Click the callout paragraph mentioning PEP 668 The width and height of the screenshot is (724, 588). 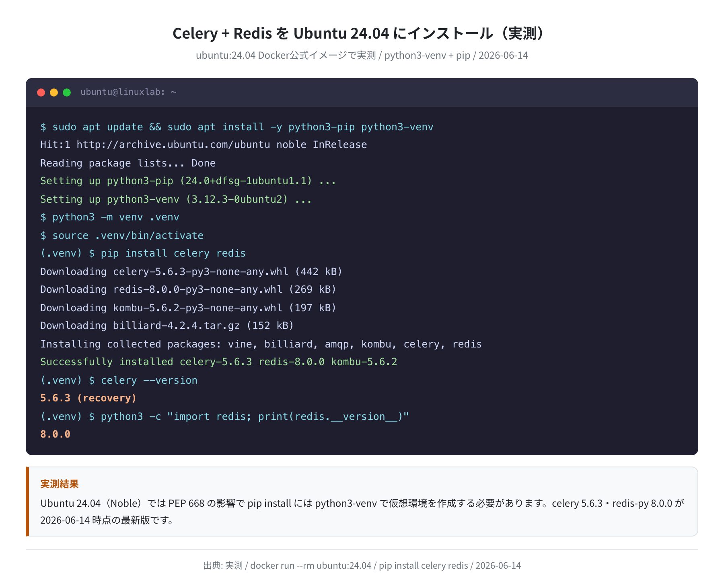pos(362,512)
